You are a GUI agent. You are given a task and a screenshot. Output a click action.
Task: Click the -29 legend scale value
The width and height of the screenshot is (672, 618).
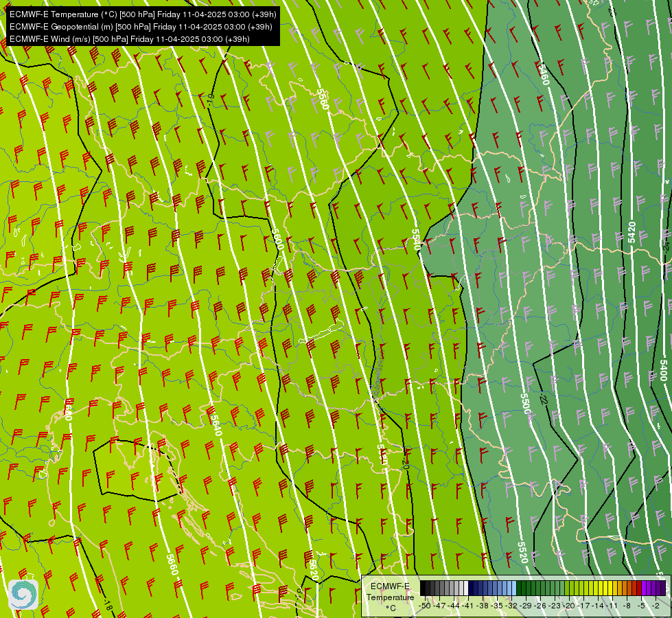(526, 606)
